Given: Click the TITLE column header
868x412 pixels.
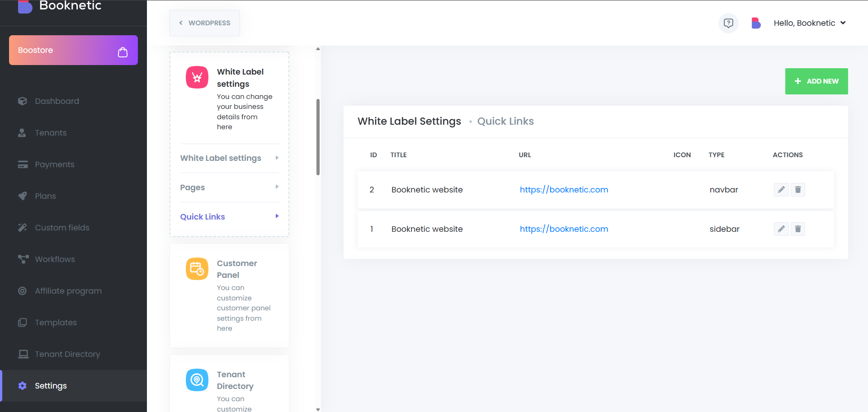Looking at the screenshot, I should 399,155.
